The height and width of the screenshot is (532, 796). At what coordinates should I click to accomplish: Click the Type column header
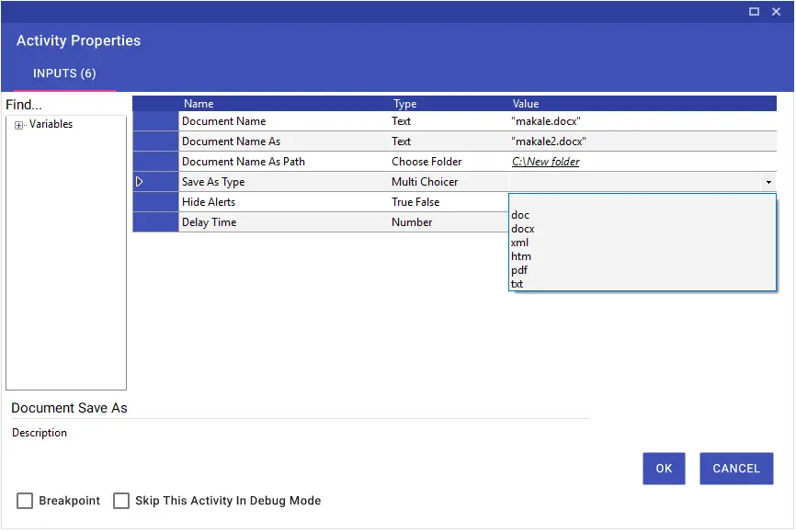pyautogui.click(x=404, y=104)
